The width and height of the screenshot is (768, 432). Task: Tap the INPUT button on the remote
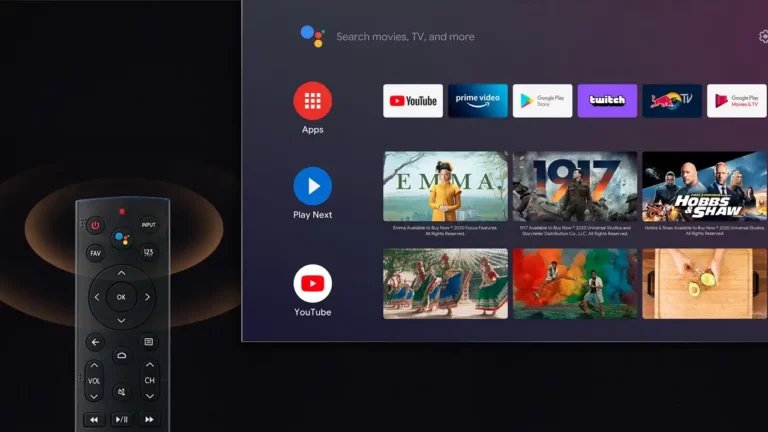[148, 225]
